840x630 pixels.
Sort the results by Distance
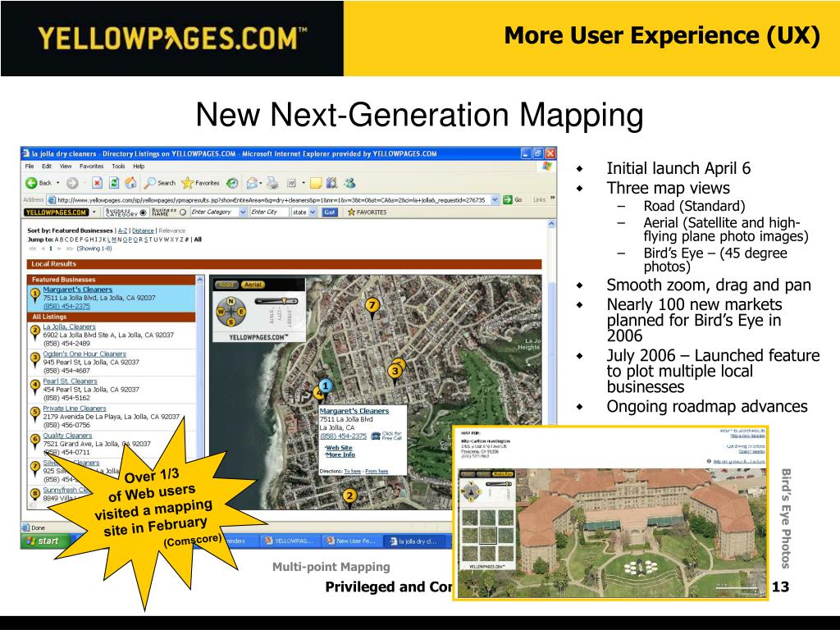143,231
